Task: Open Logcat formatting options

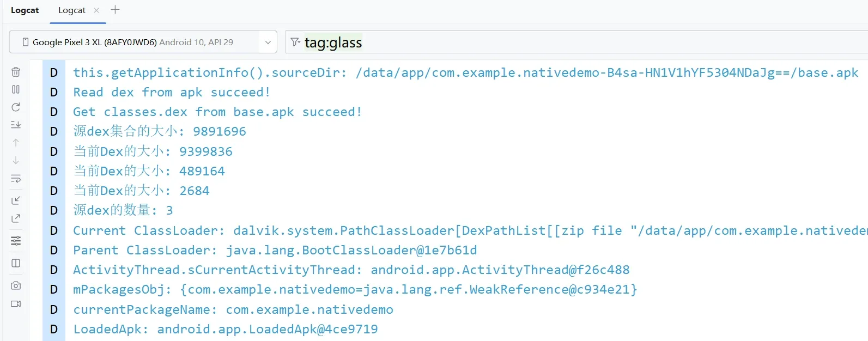Action: click(16, 241)
